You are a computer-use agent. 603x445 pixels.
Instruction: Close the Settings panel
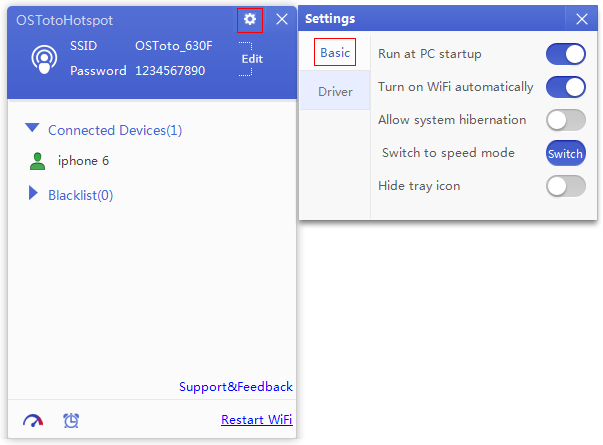[581, 18]
